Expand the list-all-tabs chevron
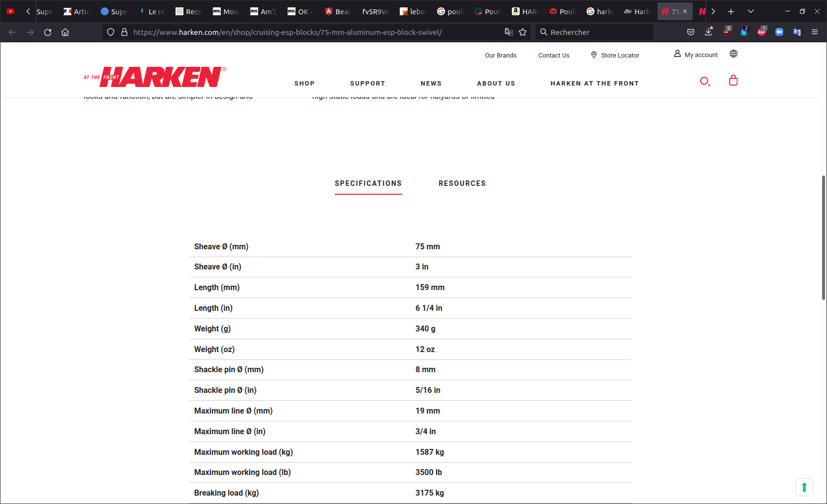Image resolution: width=827 pixels, height=504 pixels. [750, 11]
